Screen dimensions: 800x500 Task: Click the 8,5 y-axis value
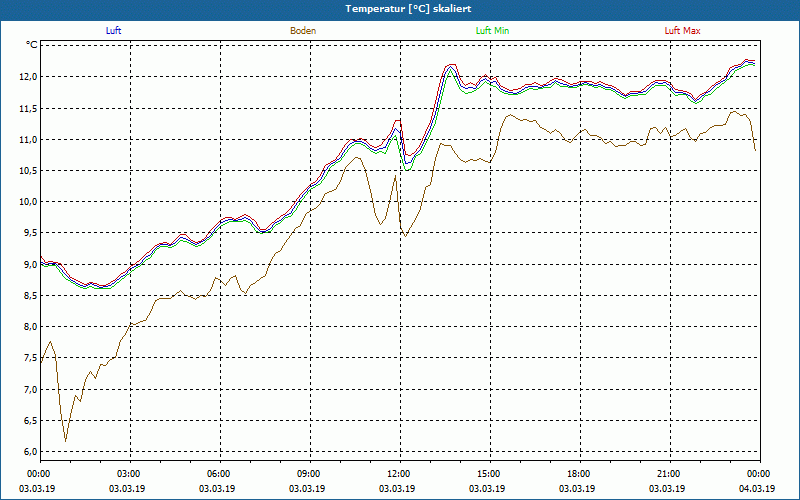tap(31, 295)
